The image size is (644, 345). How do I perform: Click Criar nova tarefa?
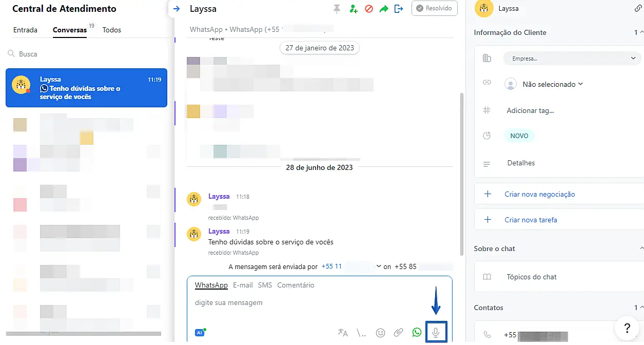coord(531,220)
